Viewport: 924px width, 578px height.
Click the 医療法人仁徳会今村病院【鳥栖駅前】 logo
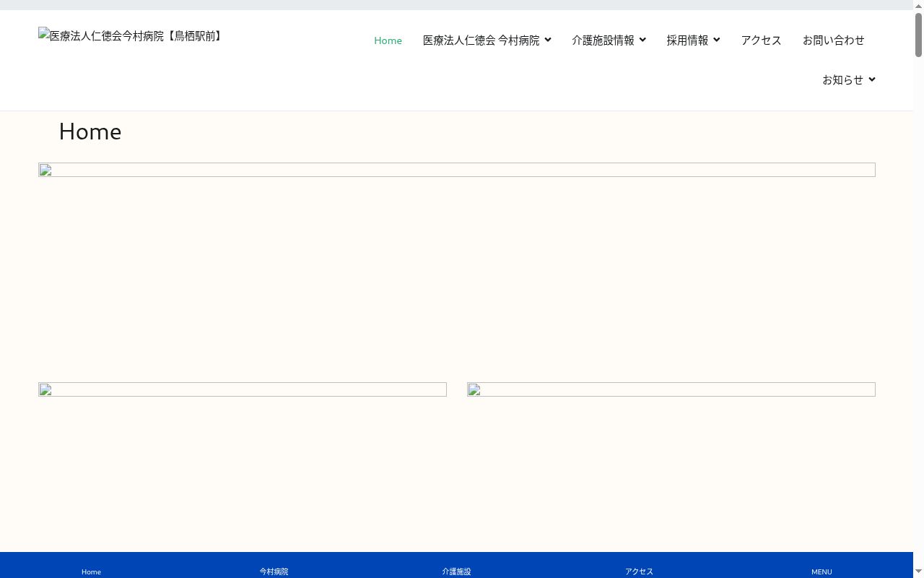point(131,35)
